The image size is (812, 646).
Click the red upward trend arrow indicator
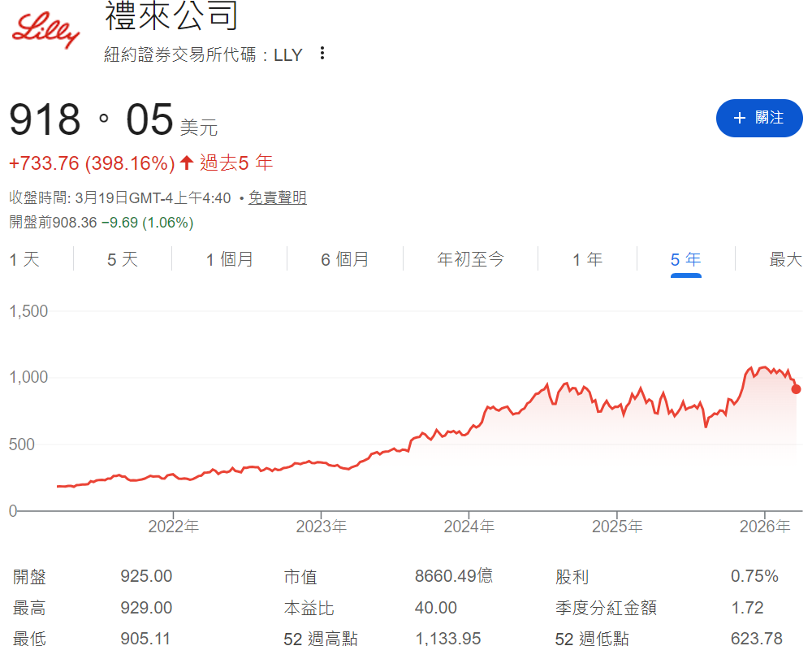coord(187,163)
